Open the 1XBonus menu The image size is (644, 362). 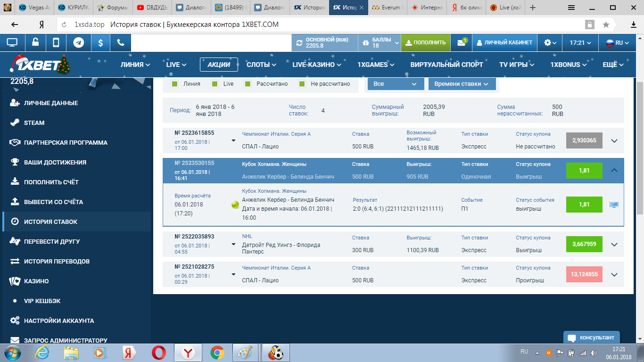pos(569,65)
